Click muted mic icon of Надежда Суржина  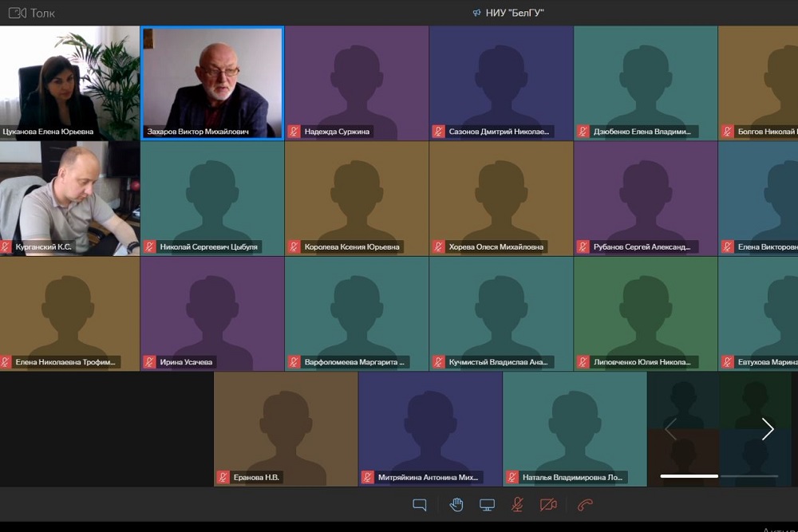[294, 132]
